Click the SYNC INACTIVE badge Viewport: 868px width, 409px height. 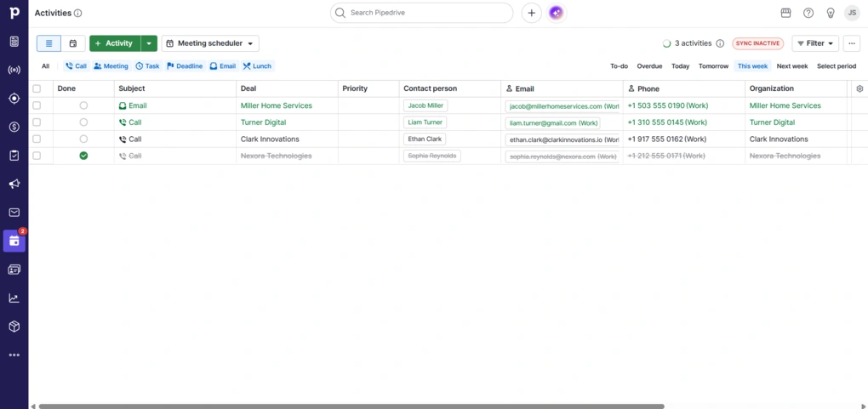click(758, 43)
